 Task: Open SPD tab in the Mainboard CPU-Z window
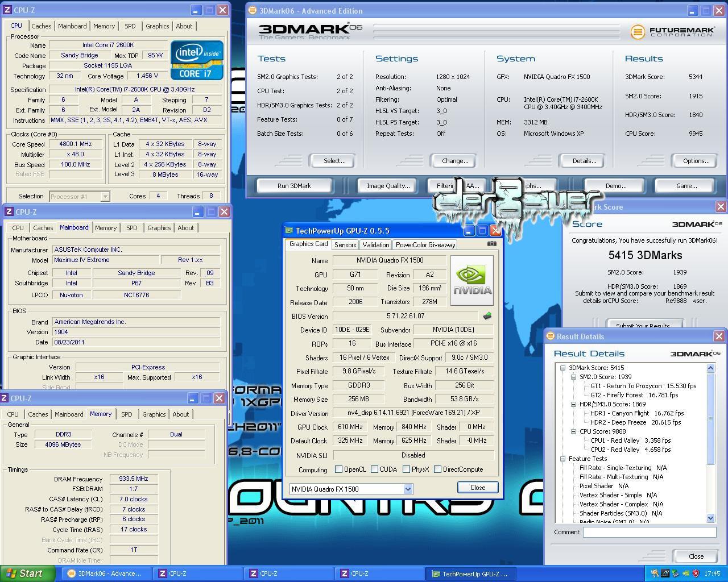coord(132,228)
